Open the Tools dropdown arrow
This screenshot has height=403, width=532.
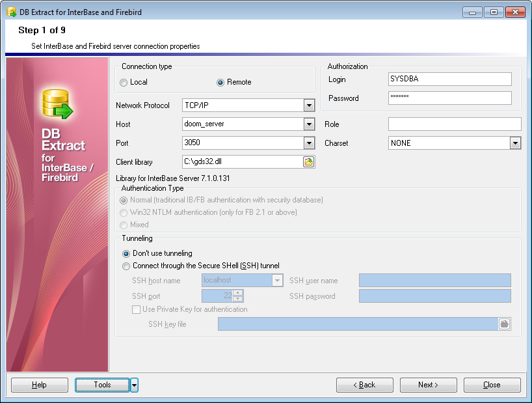pyautogui.click(x=135, y=385)
